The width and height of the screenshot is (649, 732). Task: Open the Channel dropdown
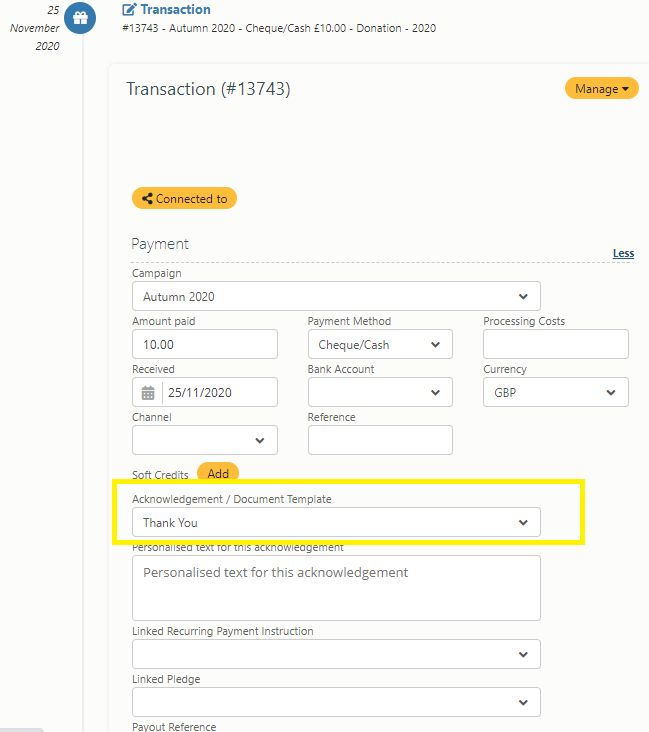pos(205,440)
